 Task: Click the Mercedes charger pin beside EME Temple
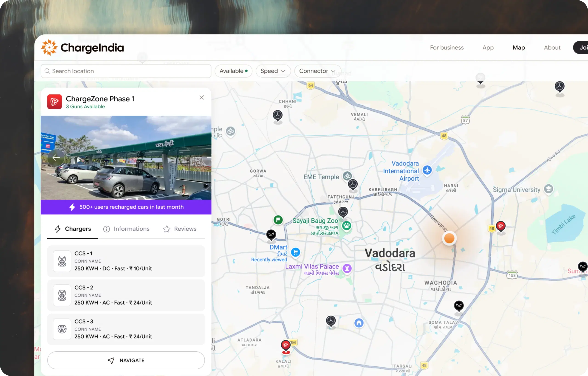click(x=353, y=185)
